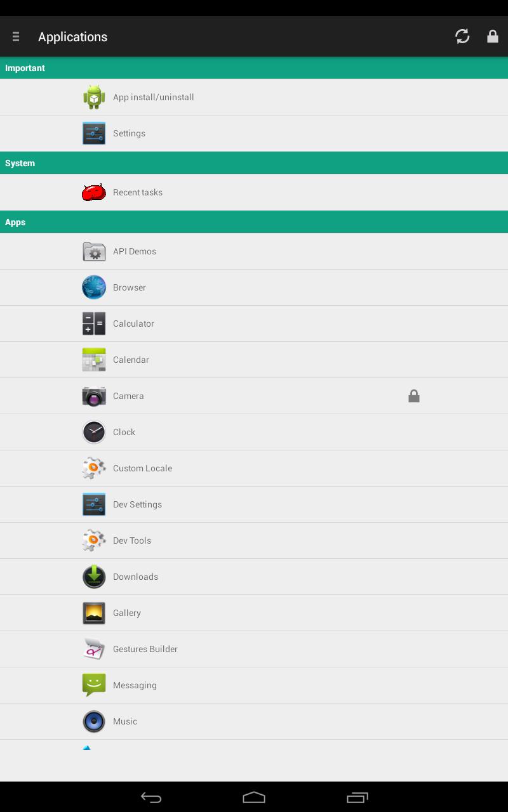Open the hamburger menu beside Applications
Screen dimensions: 508x812
click(16, 37)
